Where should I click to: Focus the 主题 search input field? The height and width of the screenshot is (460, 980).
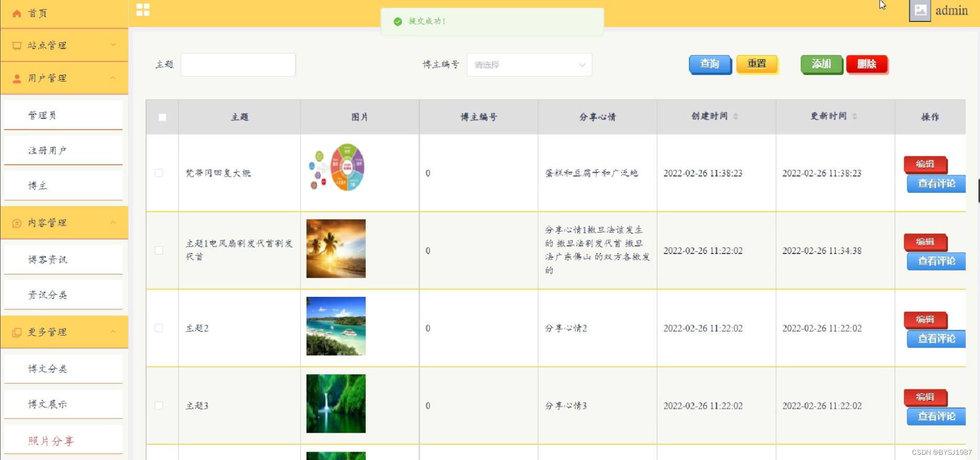pos(238,65)
